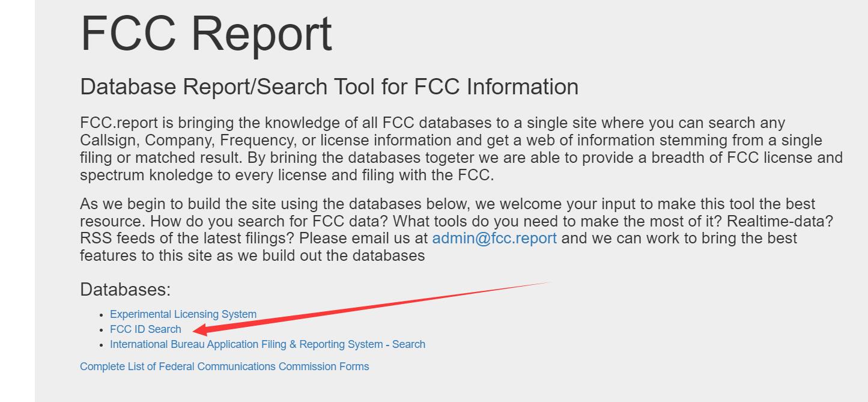
Task: Click the Database Report/Search Tool heading
Action: [x=330, y=87]
